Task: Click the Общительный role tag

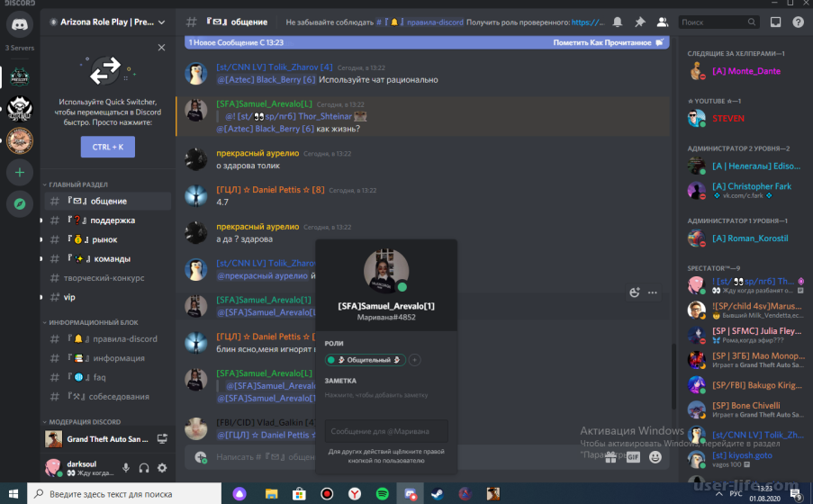Action: (365, 360)
